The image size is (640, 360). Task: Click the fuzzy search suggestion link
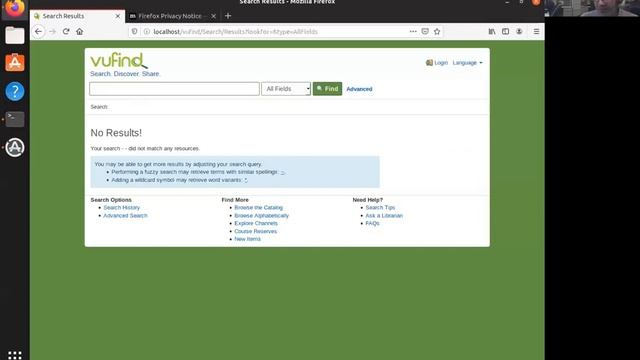coord(282,172)
